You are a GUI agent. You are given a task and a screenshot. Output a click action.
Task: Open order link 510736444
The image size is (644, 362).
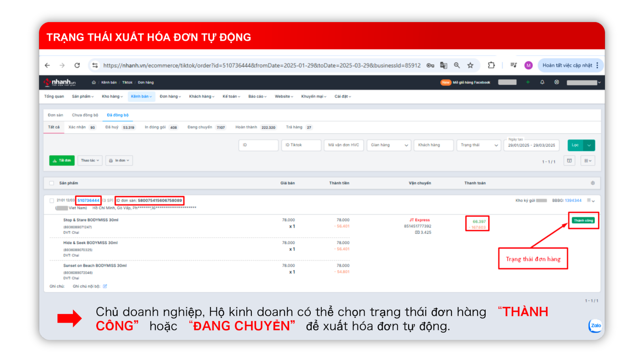click(88, 200)
